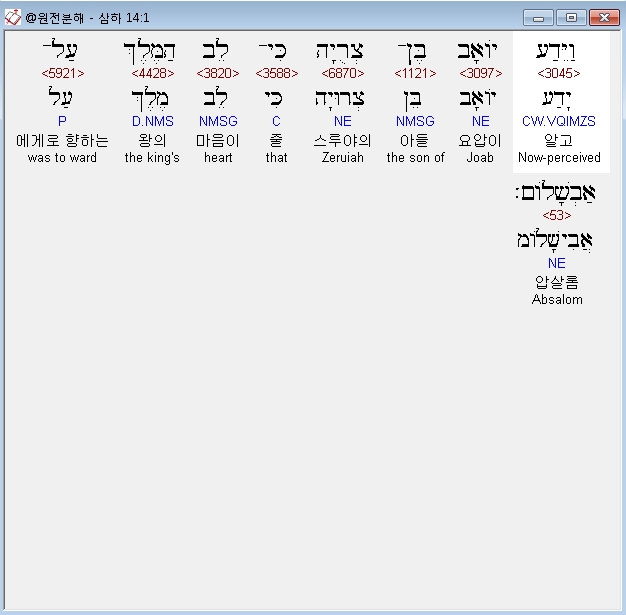
Task: Click Hebrew verse word above <6870>
Action: point(340,52)
